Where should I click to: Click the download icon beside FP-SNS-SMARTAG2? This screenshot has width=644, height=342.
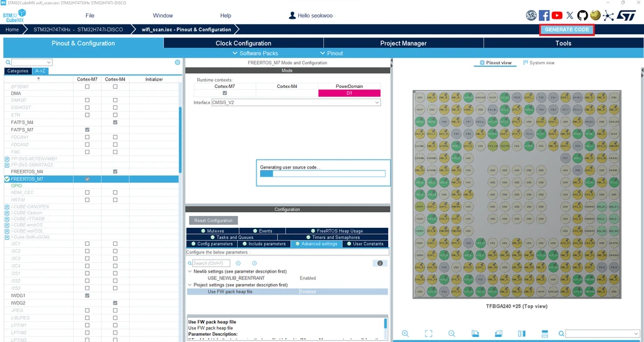7,165
